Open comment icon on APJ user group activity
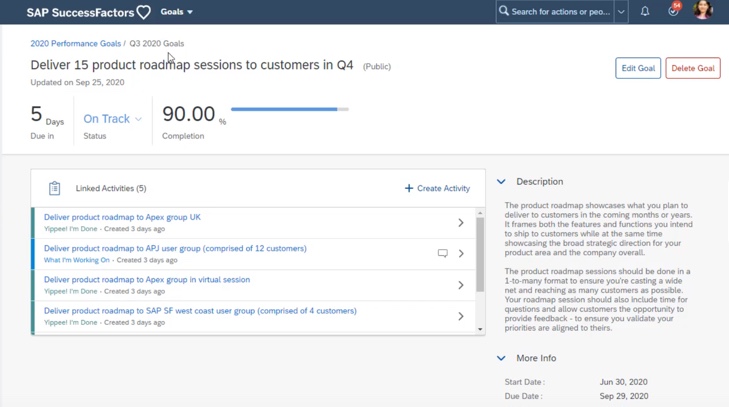The width and height of the screenshot is (729, 407). (443, 254)
